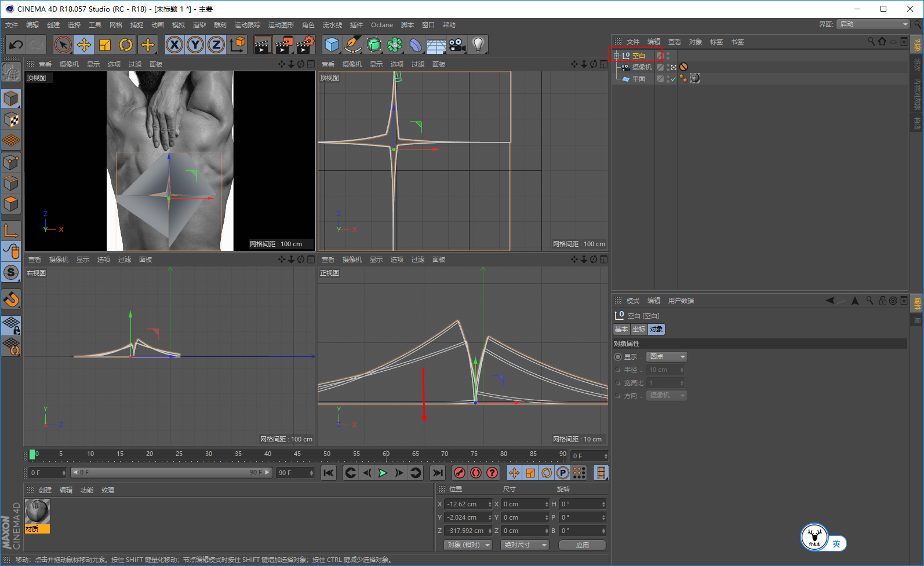The image size is (924, 566).
Task: Click the coordinate system cube icon
Action: click(x=237, y=45)
